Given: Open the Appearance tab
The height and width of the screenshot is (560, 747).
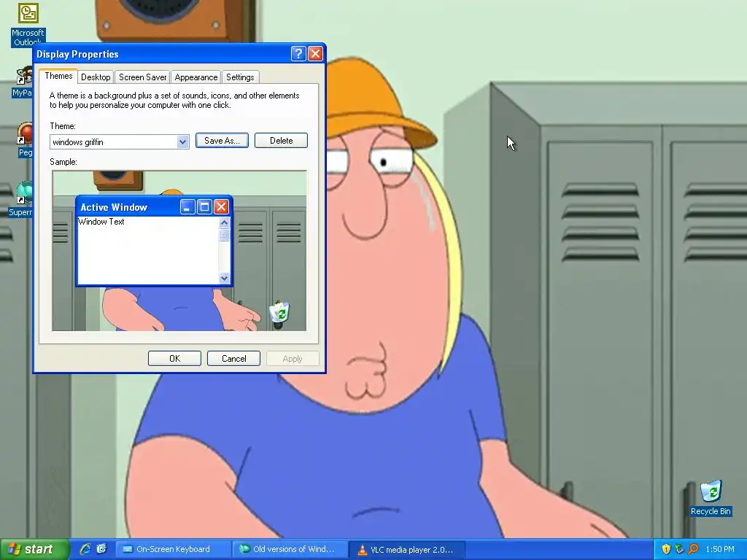Looking at the screenshot, I should [196, 77].
